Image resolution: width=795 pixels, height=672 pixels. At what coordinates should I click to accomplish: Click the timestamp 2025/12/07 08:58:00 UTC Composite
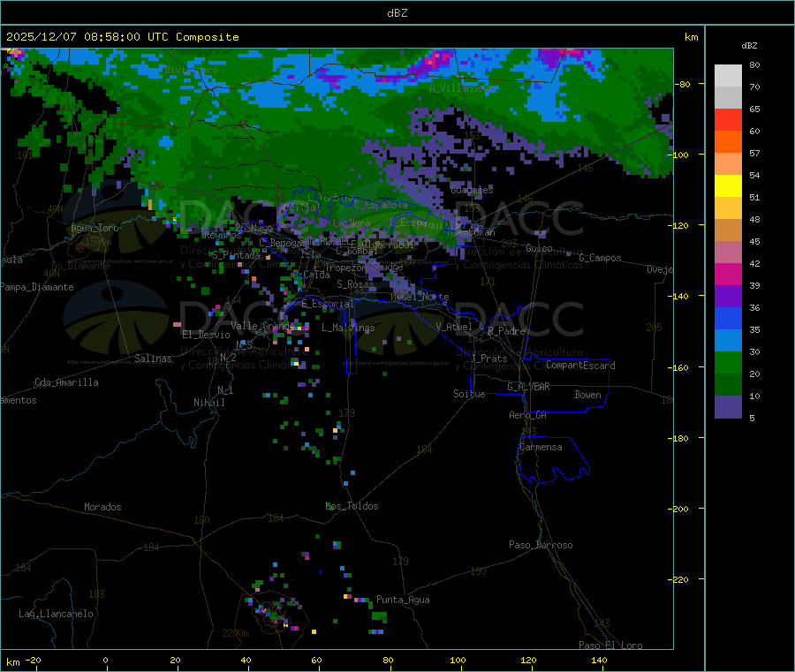click(122, 37)
